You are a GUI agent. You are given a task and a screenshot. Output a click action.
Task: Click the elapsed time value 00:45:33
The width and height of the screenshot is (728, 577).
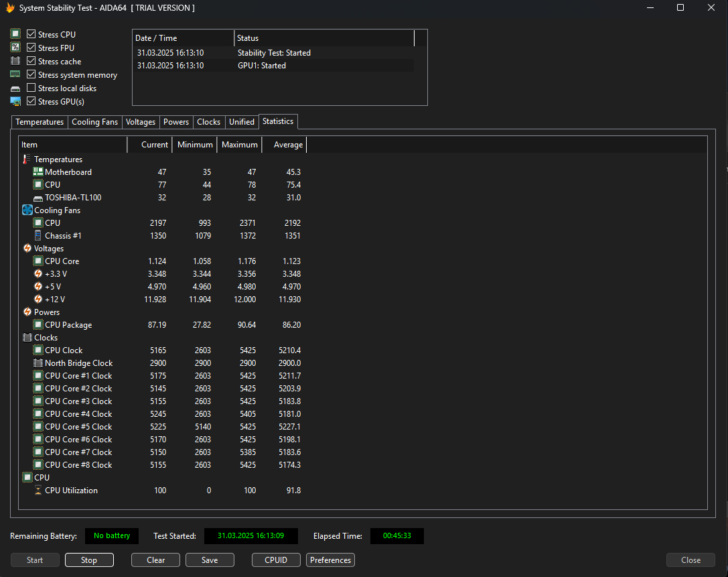(397, 535)
